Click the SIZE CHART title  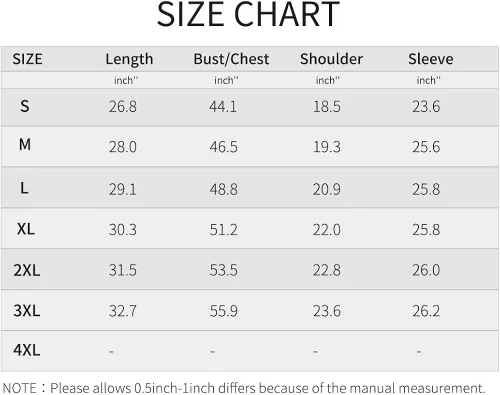pyautogui.click(x=248, y=15)
